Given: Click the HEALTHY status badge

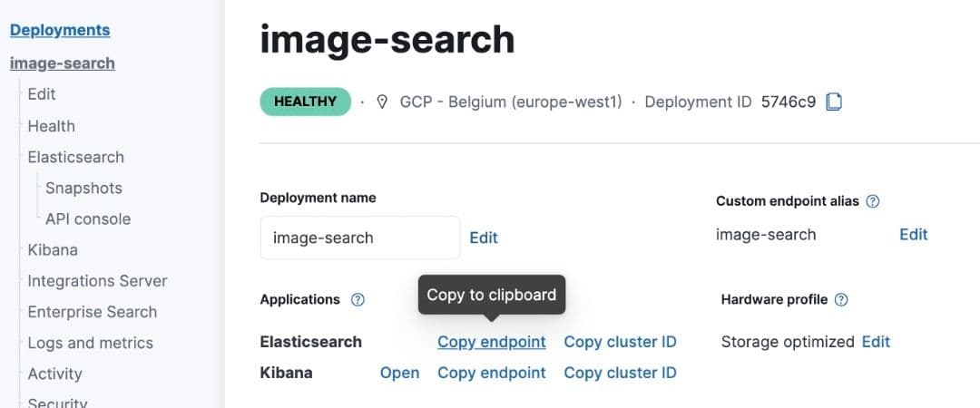Looking at the screenshot, I should pyautogui.click(x=305, y=102).
